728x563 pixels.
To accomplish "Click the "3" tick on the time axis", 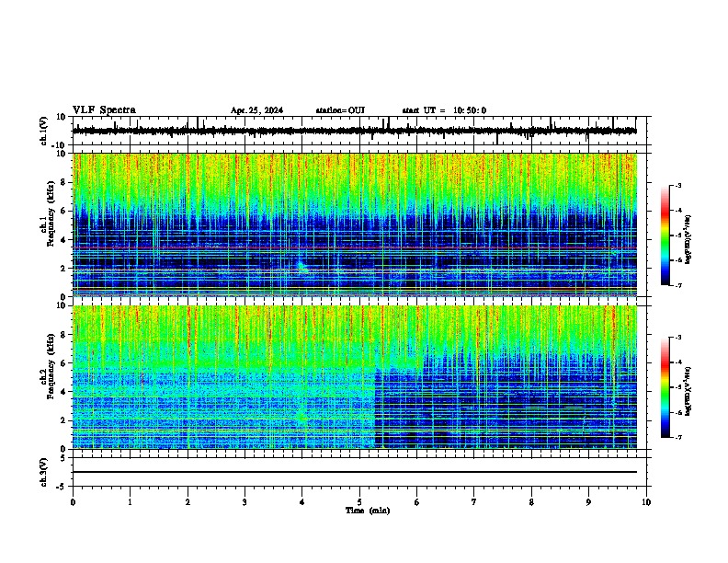I will pos(245,502).
